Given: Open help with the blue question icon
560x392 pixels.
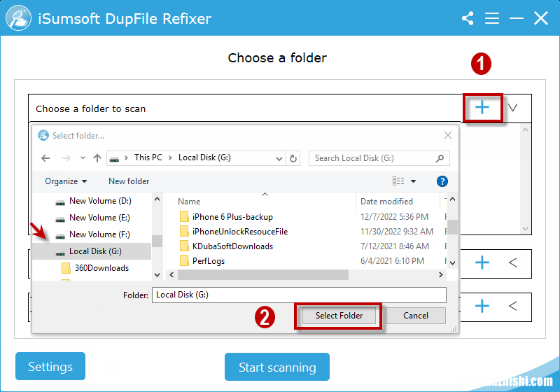Looking at the screenshot, I should click(x=442, y=181).
